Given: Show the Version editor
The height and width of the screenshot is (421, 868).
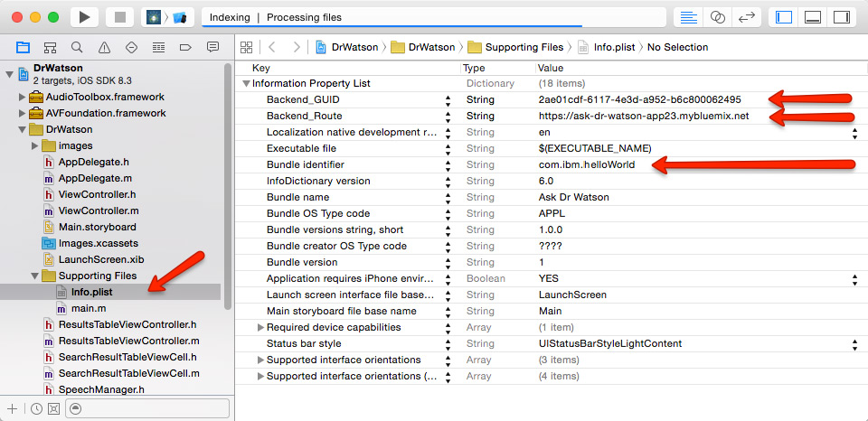Looking at the screenshot, I should (x=747, y=17).
